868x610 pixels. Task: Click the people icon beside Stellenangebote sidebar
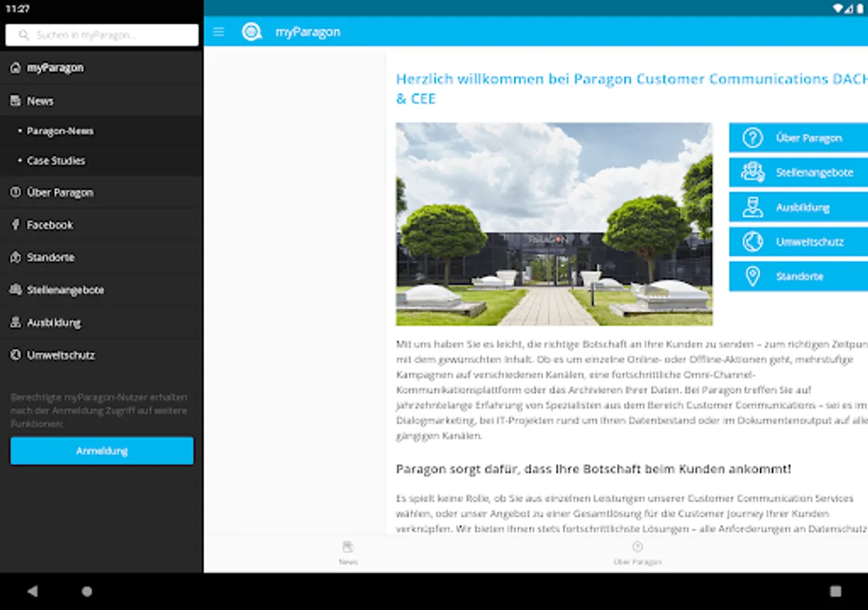coord(16,289)
